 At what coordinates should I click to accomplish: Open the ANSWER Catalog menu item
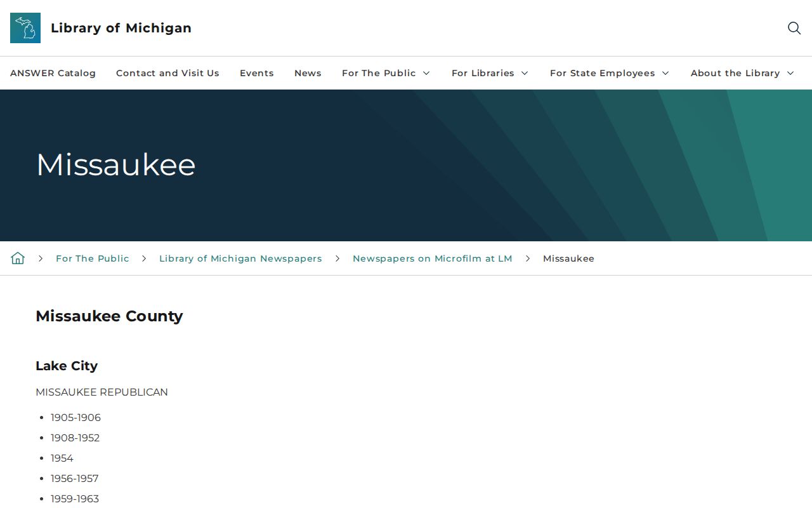point(53,73)
